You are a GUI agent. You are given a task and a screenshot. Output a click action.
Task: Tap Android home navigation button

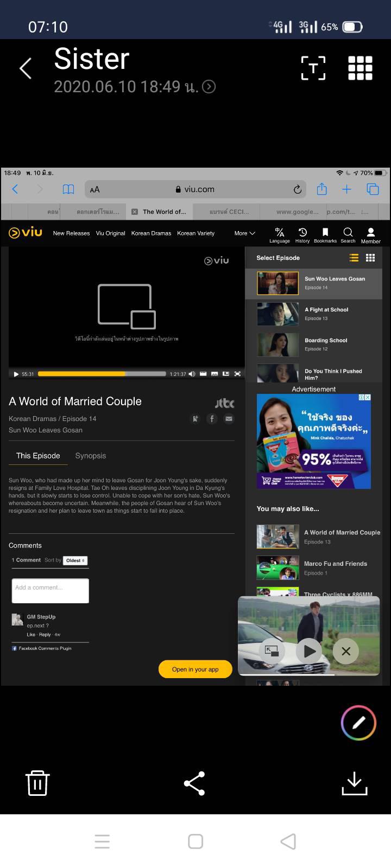tap(195, 841)
